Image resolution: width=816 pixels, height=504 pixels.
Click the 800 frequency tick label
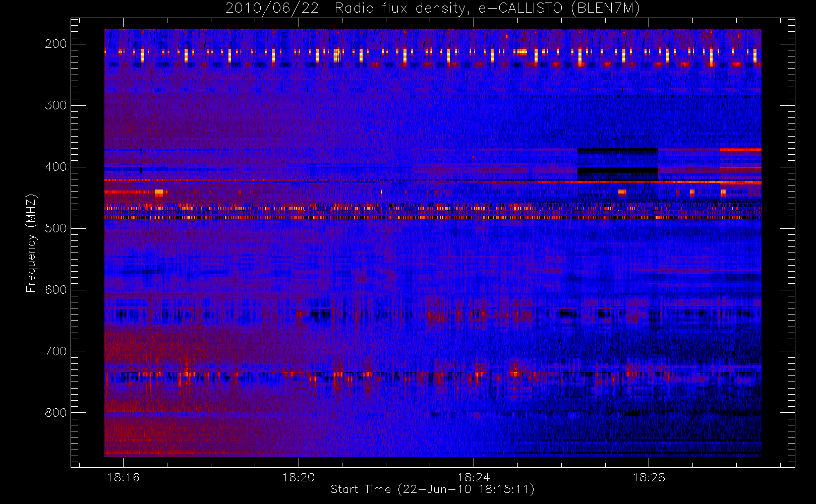(55, 413)
